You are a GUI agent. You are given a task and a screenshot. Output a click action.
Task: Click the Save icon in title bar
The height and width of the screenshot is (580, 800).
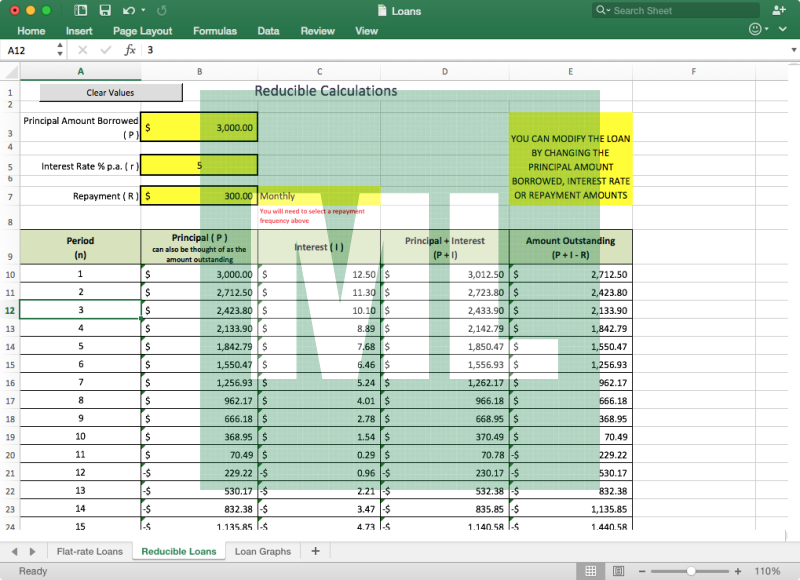(105, 11)
